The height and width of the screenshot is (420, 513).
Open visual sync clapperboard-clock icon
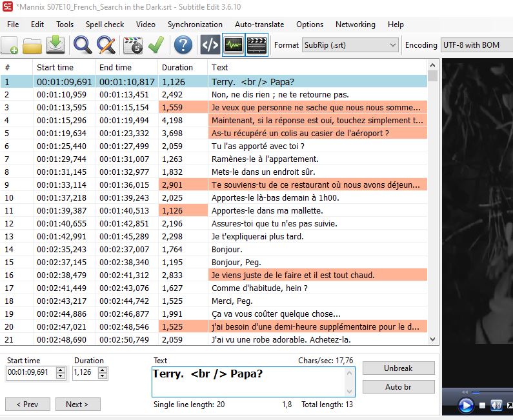click(132, 45)
